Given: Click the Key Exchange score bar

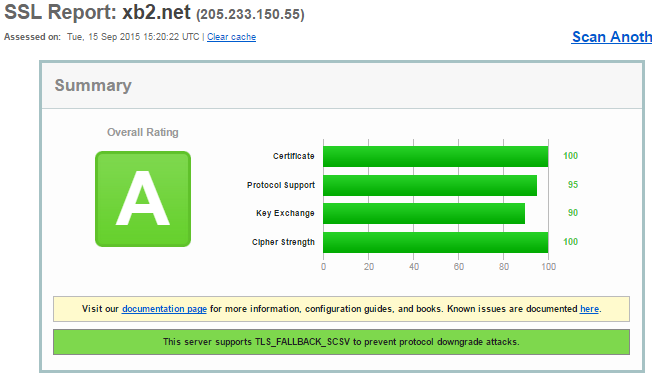Looking at the screenshot, I should (424, 213).
